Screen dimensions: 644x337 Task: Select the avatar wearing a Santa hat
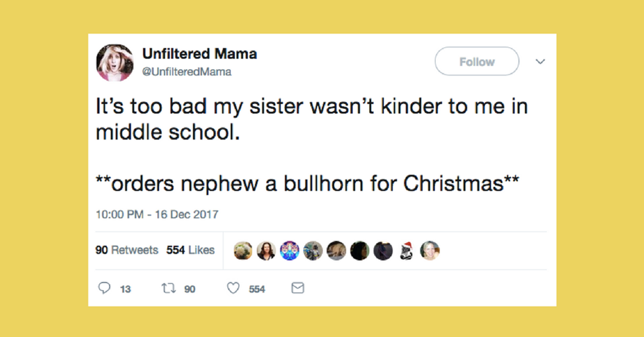[406, 250]
